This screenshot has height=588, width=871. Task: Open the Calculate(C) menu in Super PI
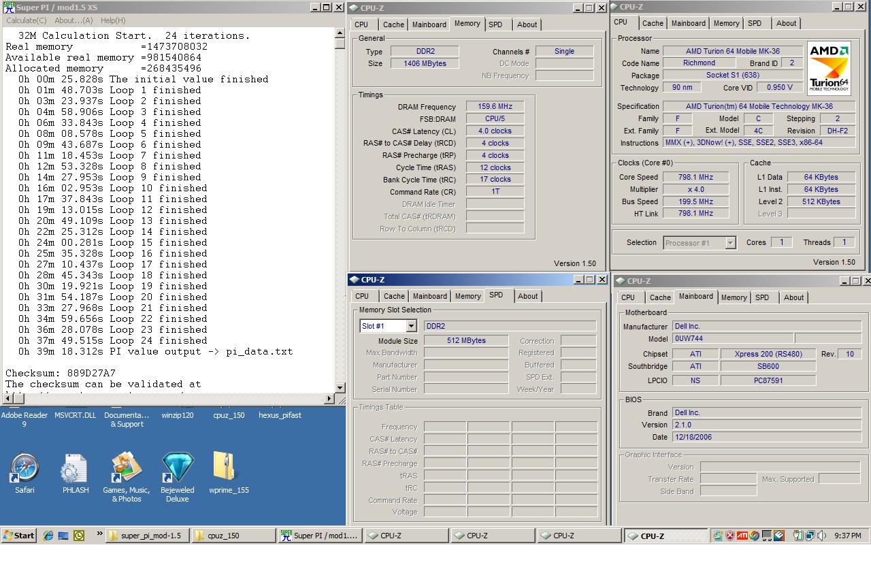26,20
